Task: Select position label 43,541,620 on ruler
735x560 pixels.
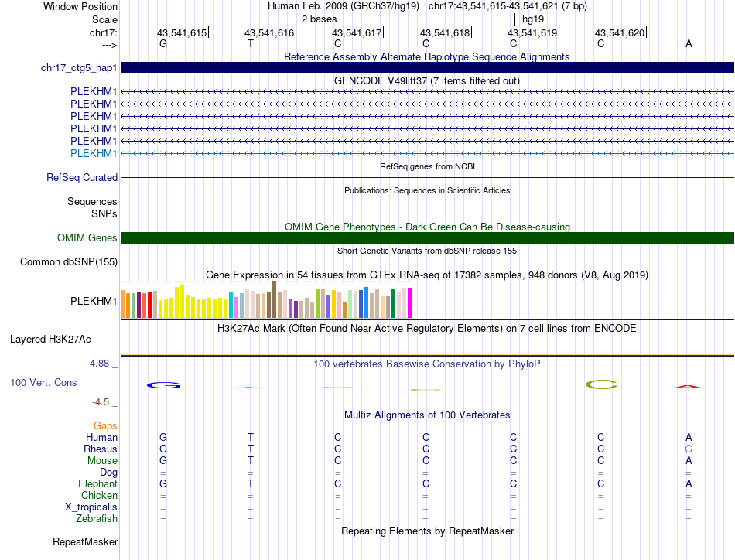Action: coord(620,32)
